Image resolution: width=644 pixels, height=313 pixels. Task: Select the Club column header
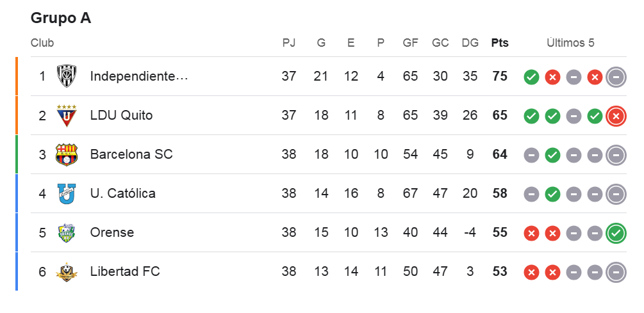pos(42,43)
